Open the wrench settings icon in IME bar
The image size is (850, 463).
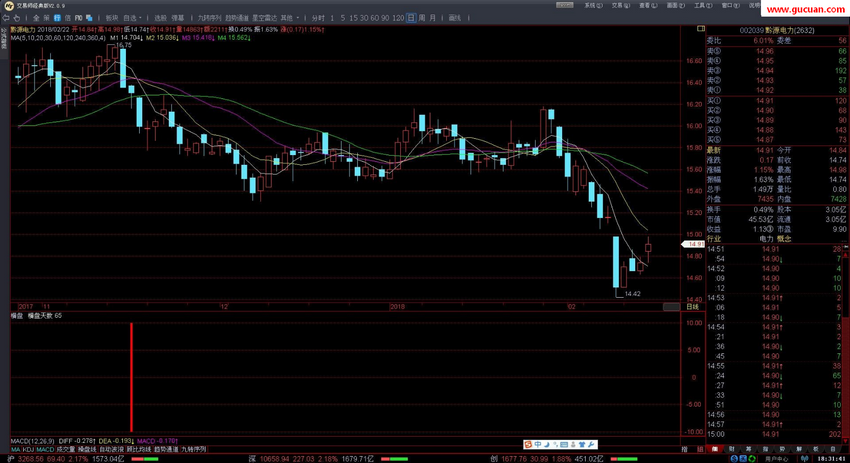coord(591,445)
